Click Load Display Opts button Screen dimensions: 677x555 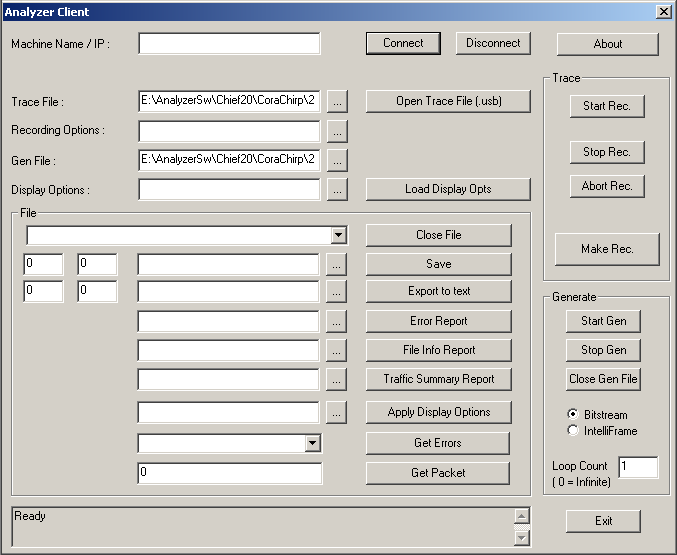[448, 189]
